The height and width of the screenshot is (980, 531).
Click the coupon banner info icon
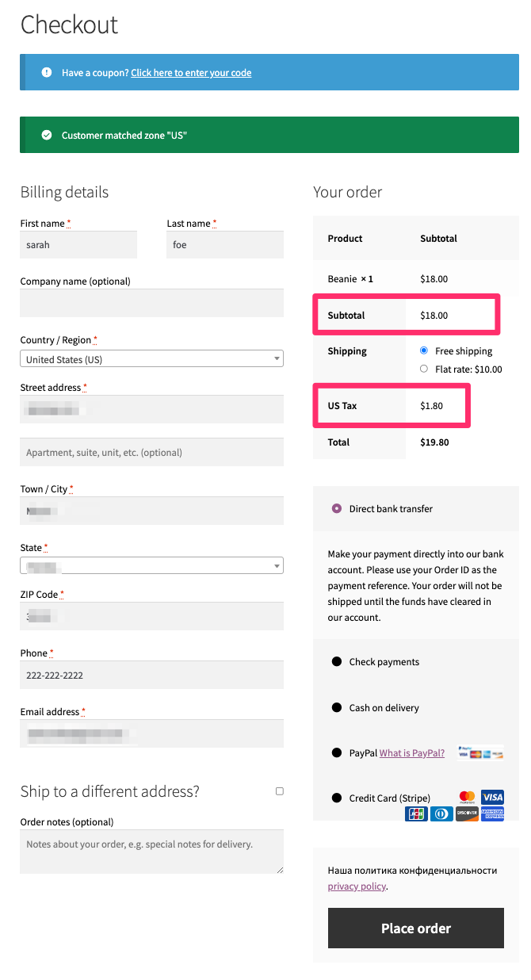[x=46, y=72]
